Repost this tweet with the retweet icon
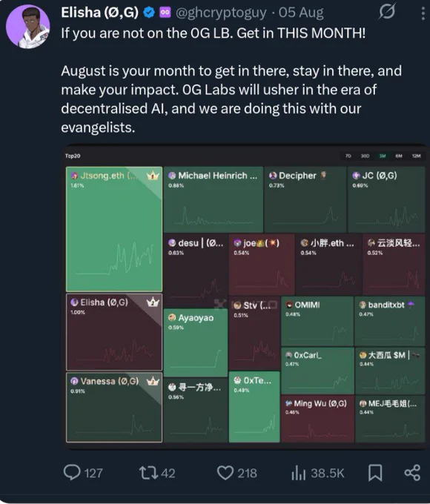 [148, 473]
